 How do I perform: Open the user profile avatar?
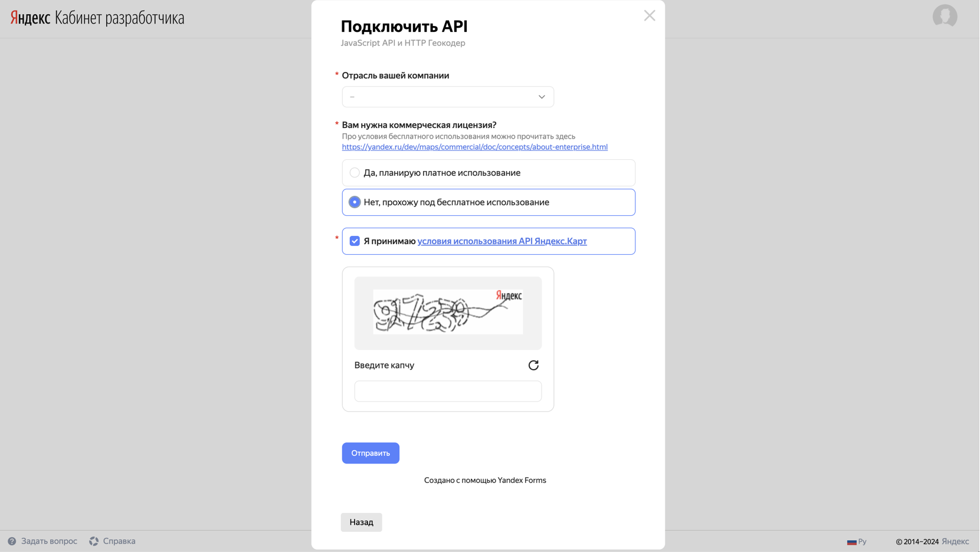(x=944, y=17)
